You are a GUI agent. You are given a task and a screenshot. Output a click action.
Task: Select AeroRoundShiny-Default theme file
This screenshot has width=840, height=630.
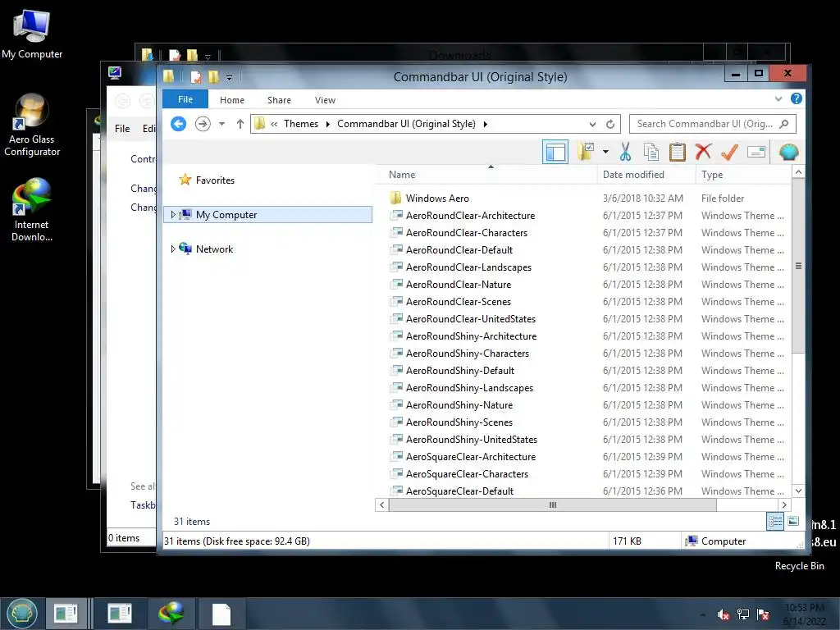(x=459, y=371)
